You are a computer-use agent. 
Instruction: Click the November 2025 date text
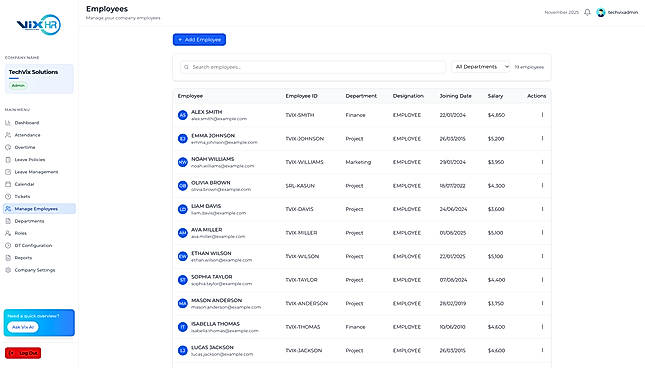pos(561,12)
